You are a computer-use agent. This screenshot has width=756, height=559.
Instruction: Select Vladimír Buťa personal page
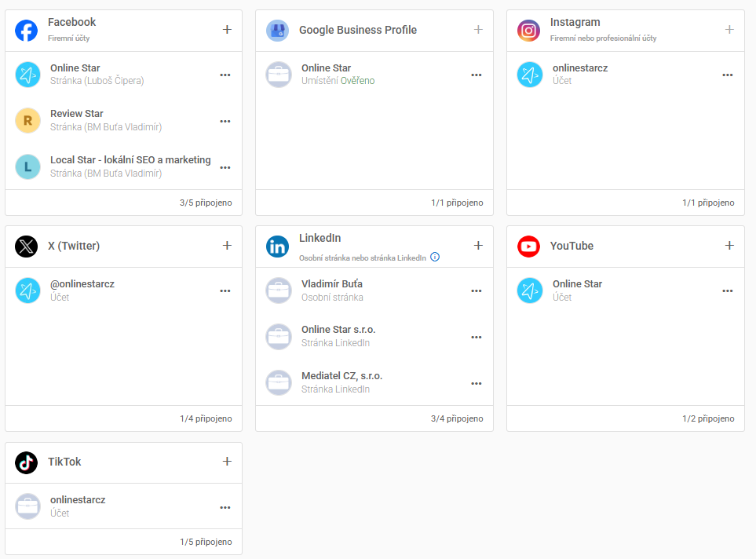[x=332, y=284]
